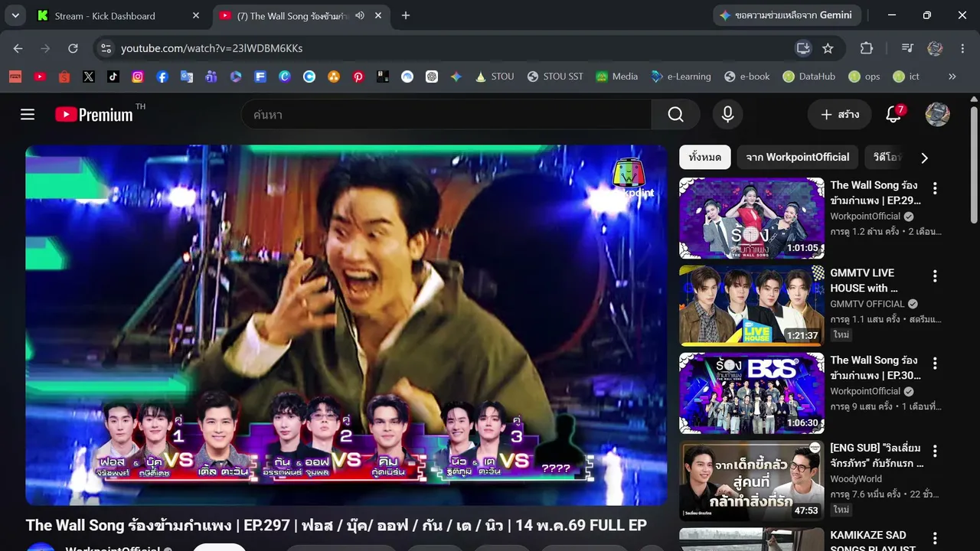Open the e-Learning bookmark
Viewport: 980px width, 551px height.
point(681,77)
